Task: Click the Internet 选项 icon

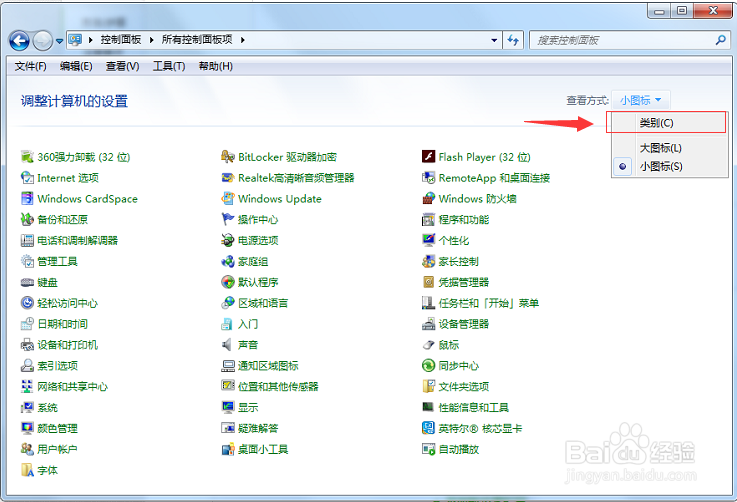Action: (27, 178)
